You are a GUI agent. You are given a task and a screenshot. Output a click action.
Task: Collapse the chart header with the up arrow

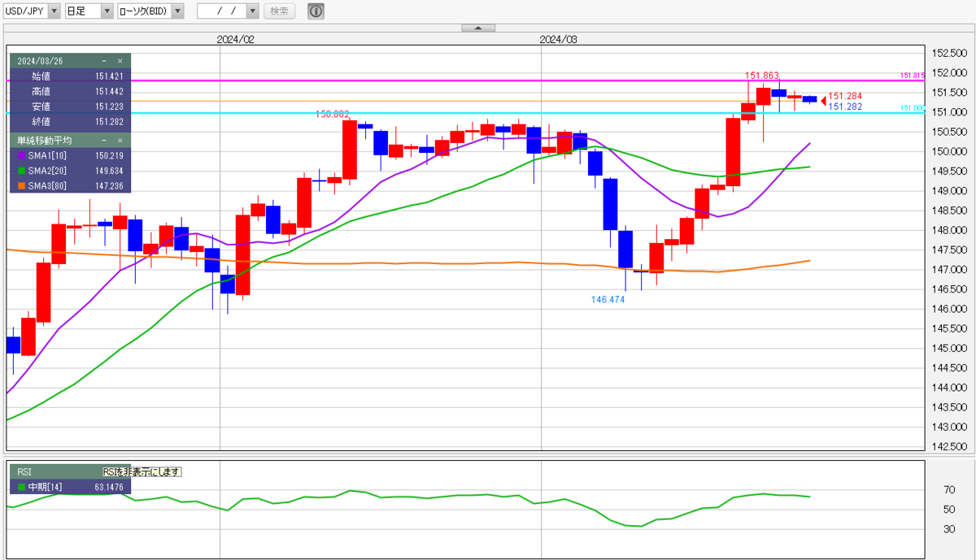[x=478, y=28]
